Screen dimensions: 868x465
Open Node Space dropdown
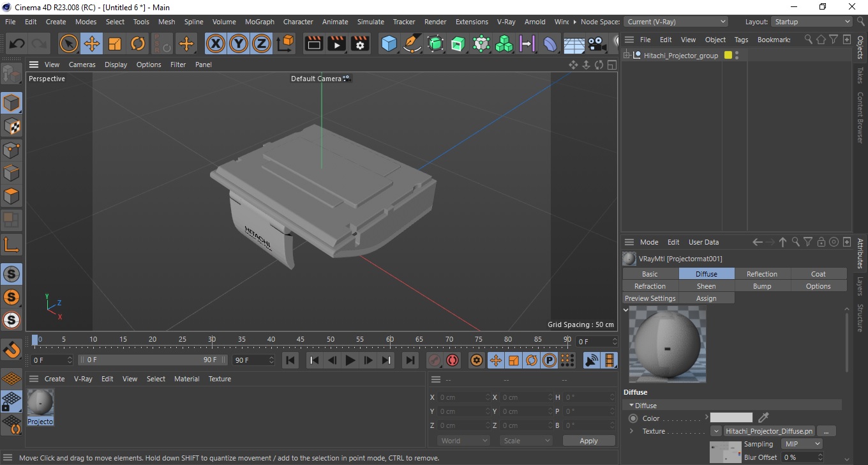point(675,22)
